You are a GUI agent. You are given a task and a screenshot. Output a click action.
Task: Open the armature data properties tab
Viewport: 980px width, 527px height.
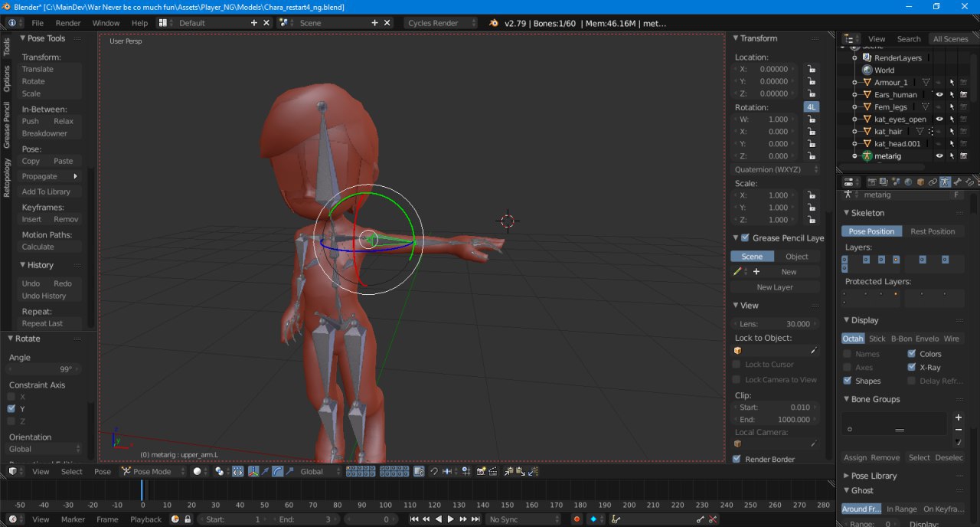(x=945, y=182)
